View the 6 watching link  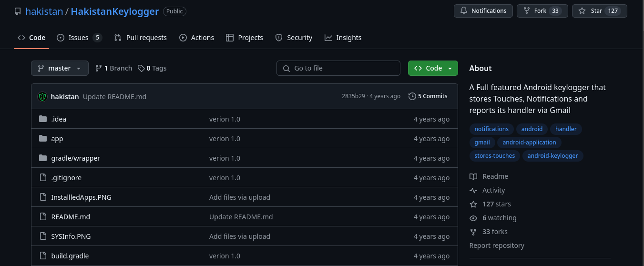[x=500, y=218]
